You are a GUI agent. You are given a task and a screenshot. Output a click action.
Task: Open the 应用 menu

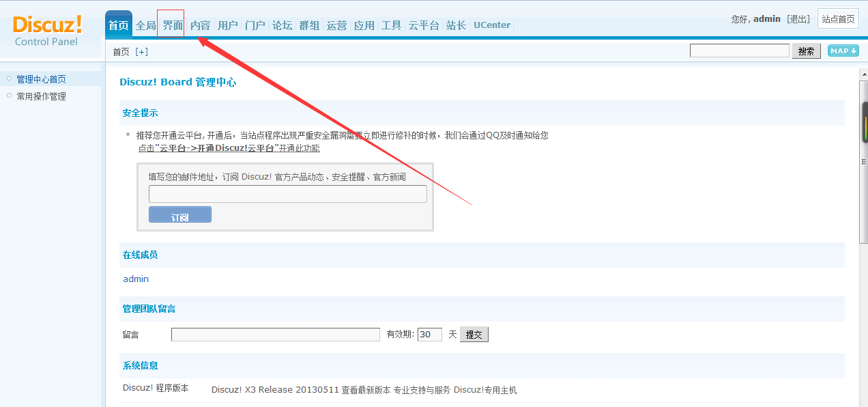364,25
